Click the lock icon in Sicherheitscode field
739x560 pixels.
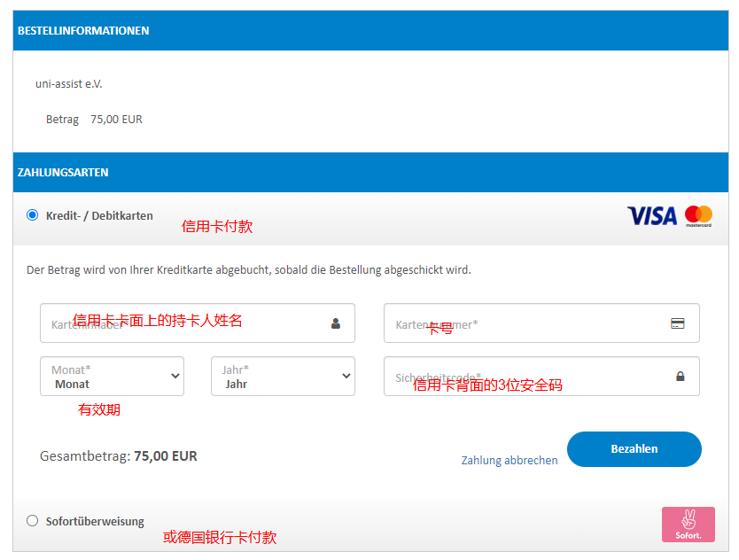point(681,377)
